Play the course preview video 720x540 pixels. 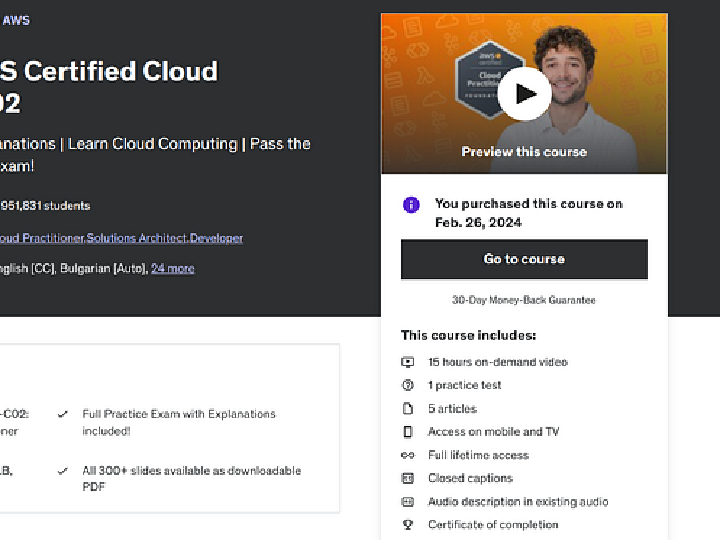click(524, 94)
